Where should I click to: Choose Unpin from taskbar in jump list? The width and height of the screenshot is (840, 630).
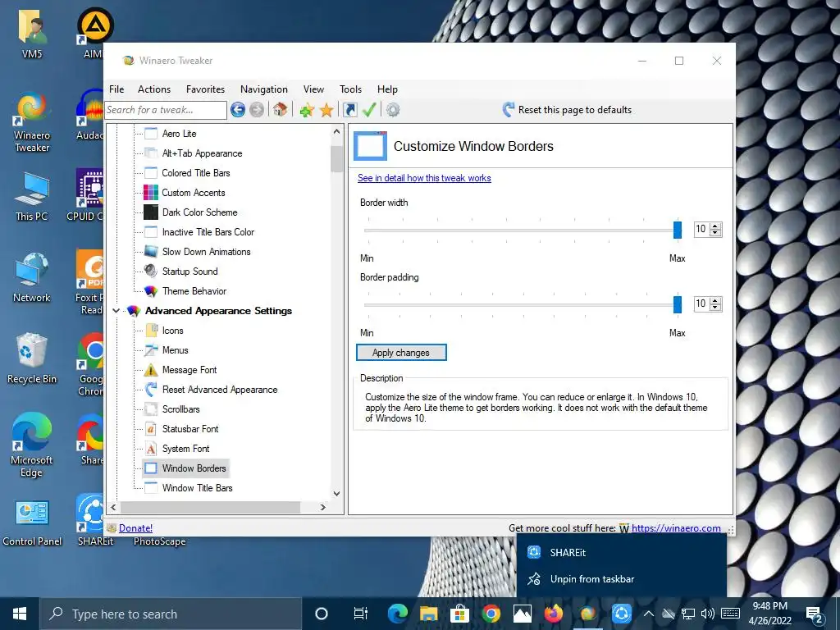click(622, 579)
